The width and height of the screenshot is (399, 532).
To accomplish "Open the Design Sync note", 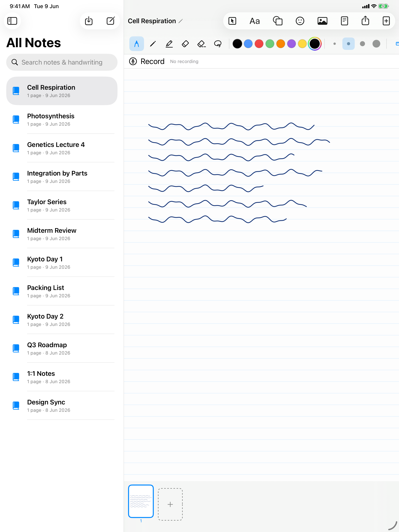I will tap(62, 406).
